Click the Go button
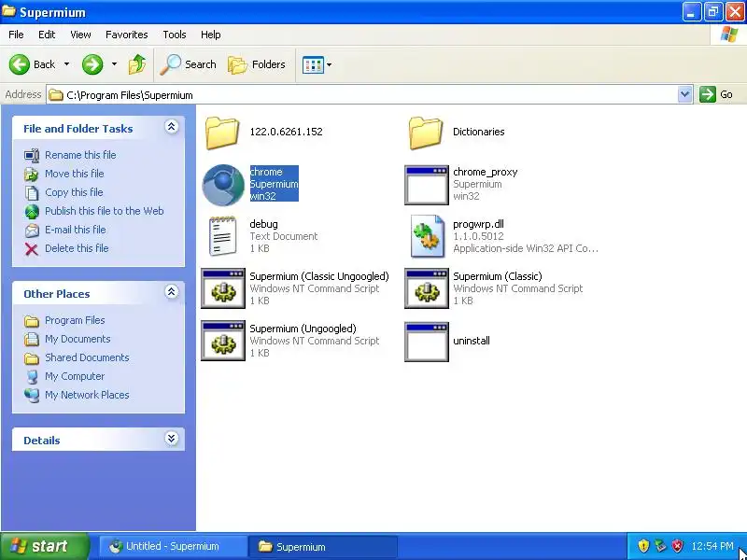747x560 pixels. coord(716,94)
